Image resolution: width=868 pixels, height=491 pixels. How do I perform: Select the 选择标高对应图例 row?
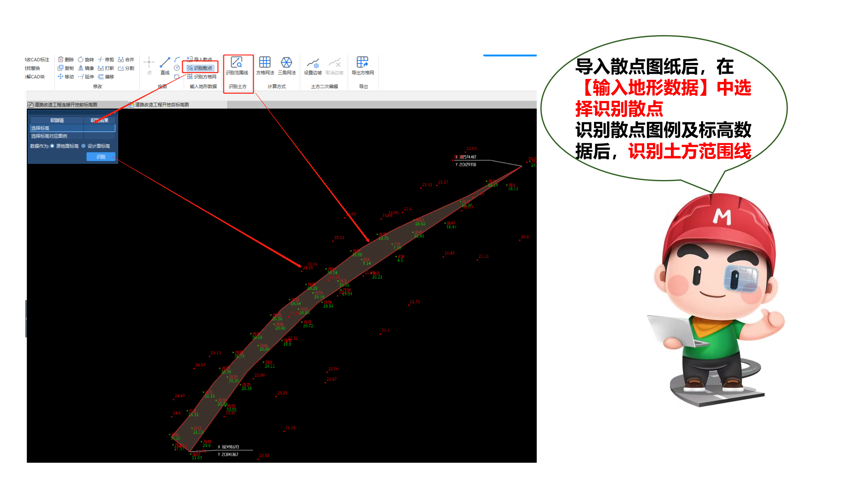[x=72, y=136]
